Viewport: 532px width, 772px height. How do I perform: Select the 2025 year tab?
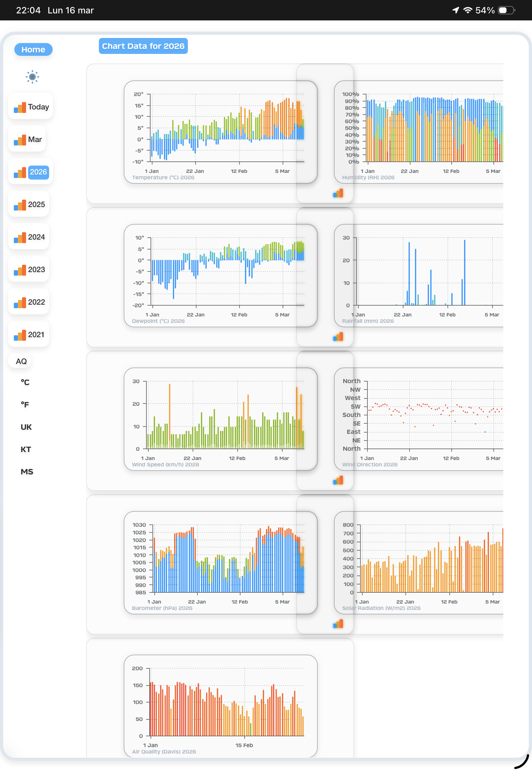coord(29,204)
